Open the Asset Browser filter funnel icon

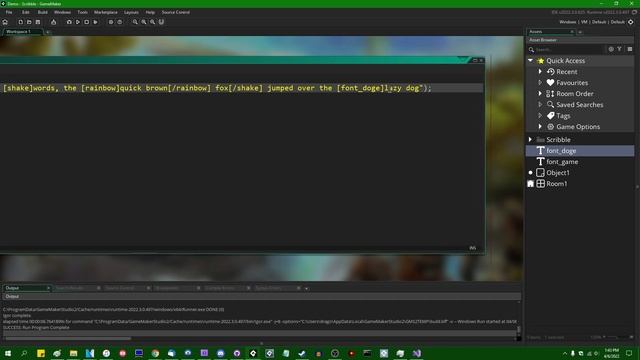(619, 49)
